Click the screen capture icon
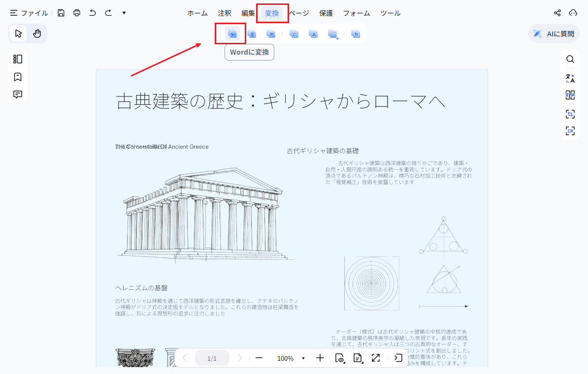The width and height of the screenshot is (588, 374). [570, 131]
